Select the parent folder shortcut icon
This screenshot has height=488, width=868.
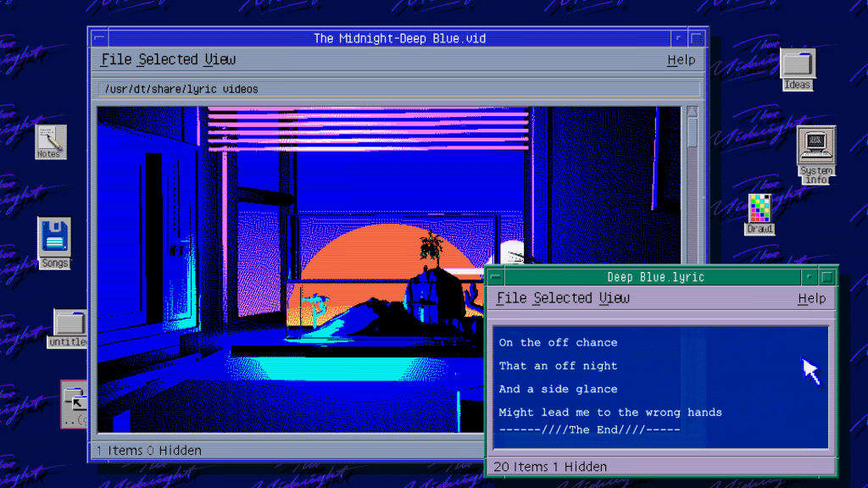pyautogui.click(x=75, y=404)
